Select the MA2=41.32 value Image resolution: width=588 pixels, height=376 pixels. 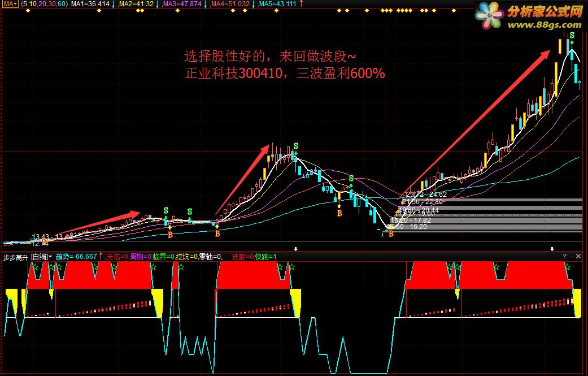[136, 4]
